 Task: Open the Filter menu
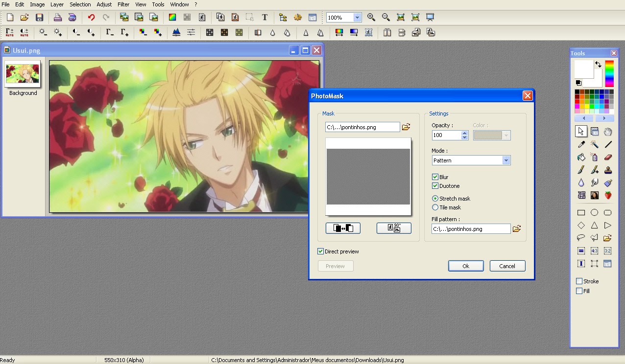tap(123, 4)
